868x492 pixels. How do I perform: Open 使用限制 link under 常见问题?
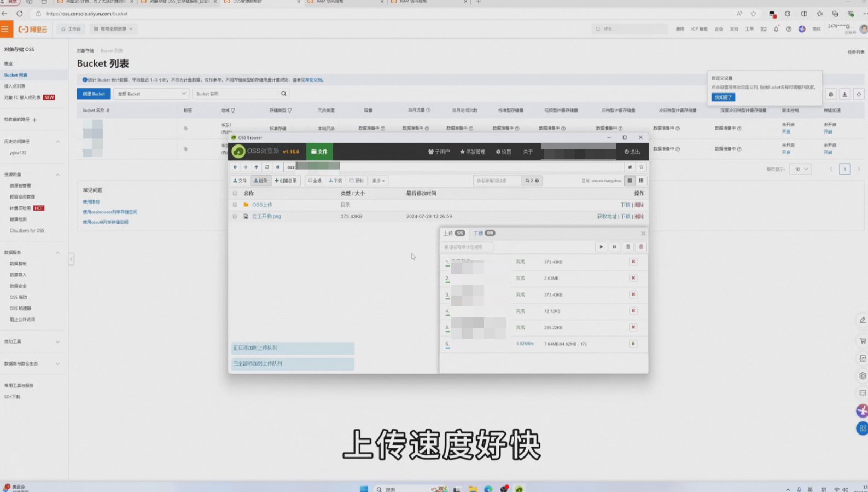click(91, 201)
